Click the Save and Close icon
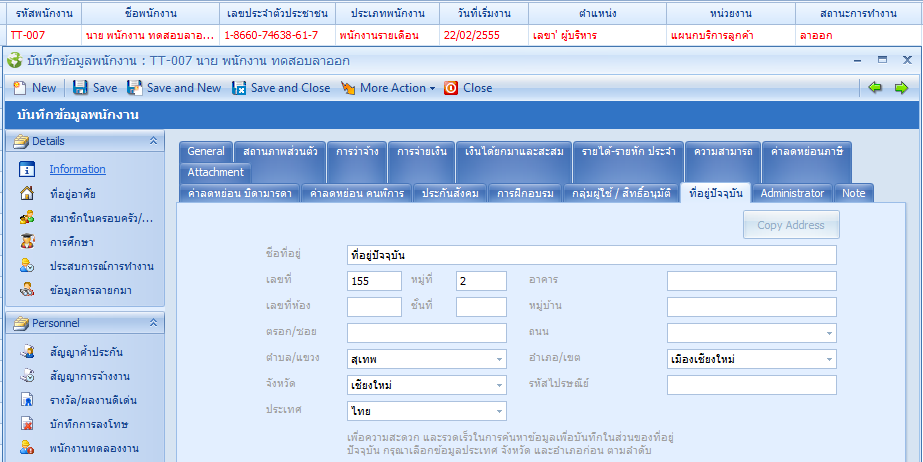The width and height of the screenshot is (923, 462). pos(239,88)
